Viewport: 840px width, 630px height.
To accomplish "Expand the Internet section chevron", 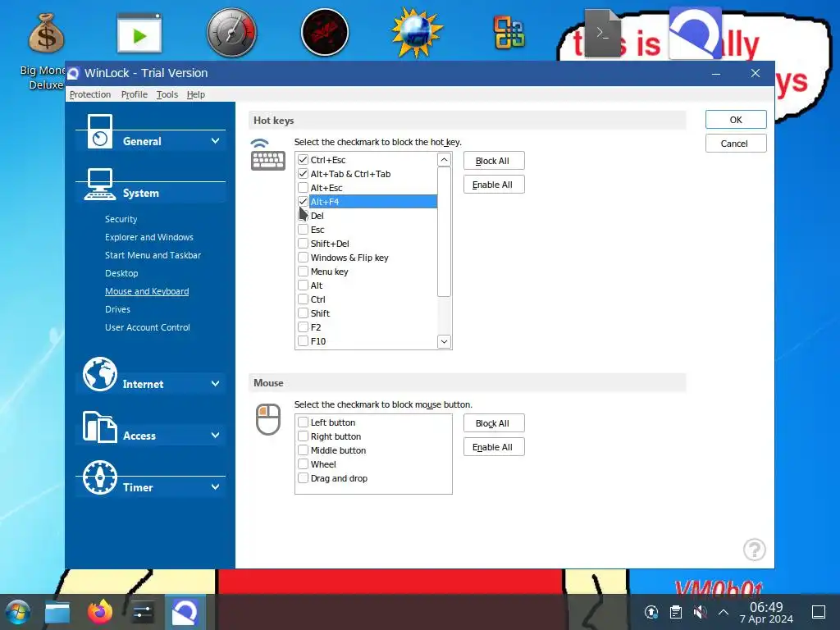I will click(x=216, y=384).
